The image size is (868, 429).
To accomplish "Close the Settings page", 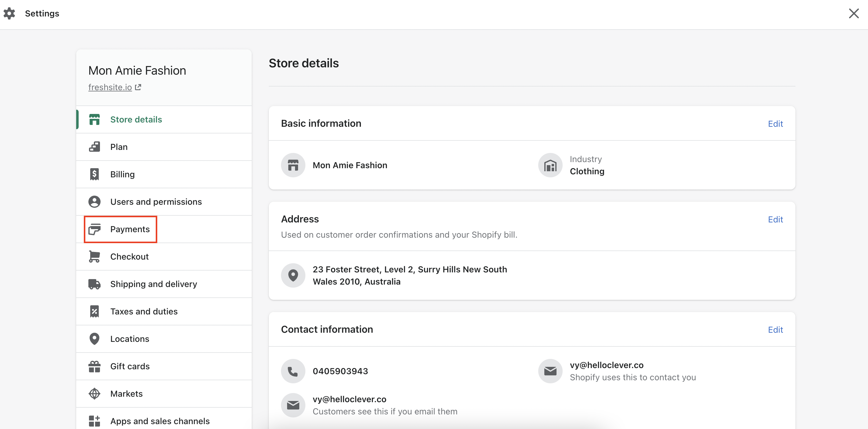I will tap(853, 13).
